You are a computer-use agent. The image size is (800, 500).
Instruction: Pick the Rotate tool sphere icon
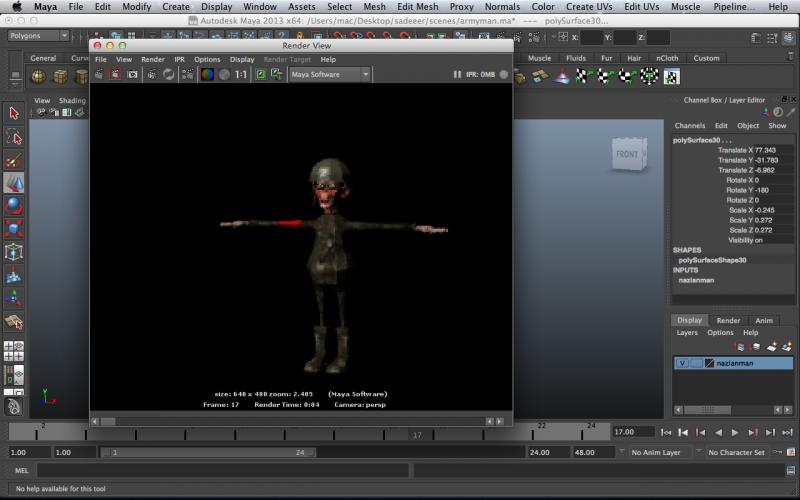pos(14,206)
